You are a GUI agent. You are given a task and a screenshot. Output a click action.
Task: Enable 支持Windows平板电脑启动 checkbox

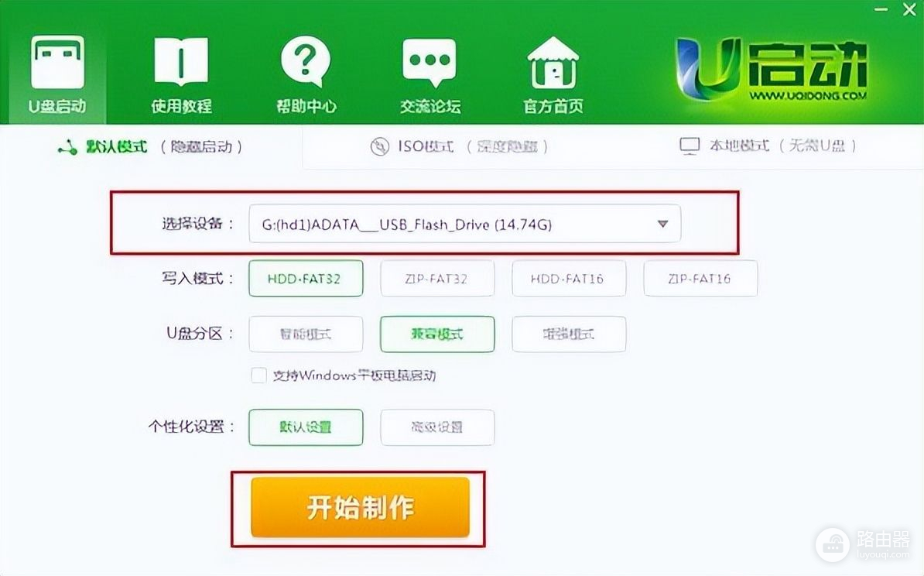tap(258, 375)
